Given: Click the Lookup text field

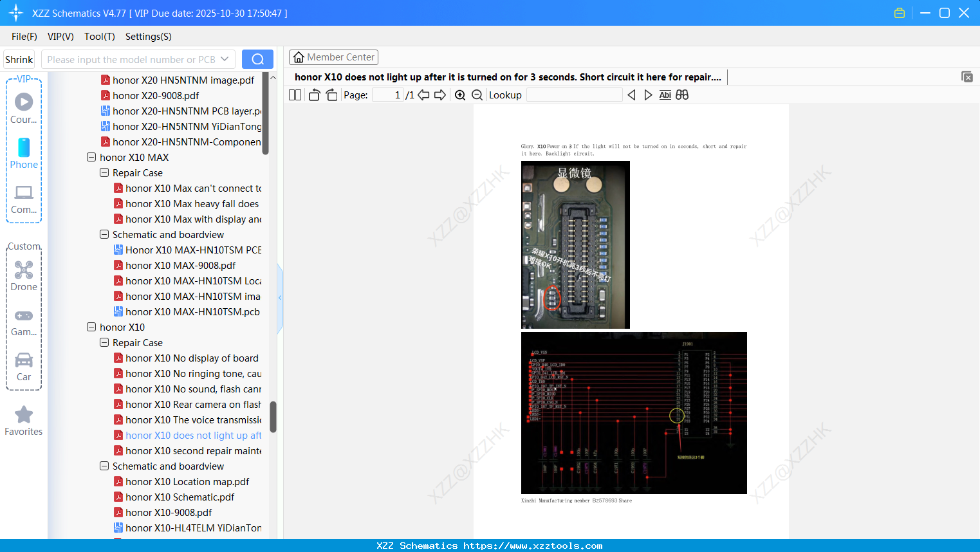Looking at the screenshot, I should tap(575, 95).
